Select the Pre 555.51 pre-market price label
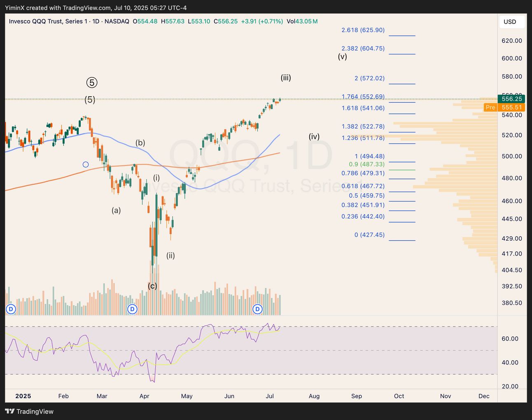Screen dimensions: 532x420 pyautogui.click(x=504, y=107)
